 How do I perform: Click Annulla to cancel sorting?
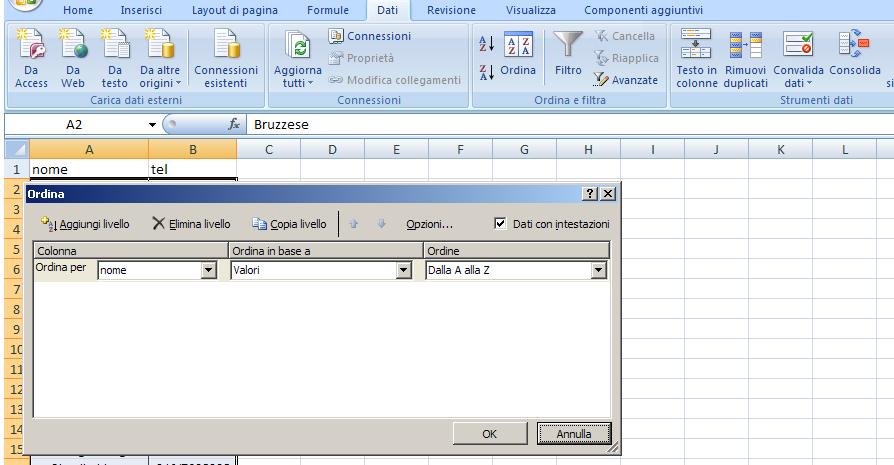[x=571, y=434]
